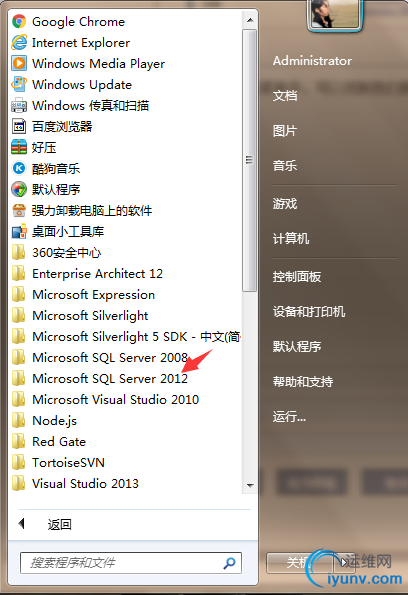408x595 pixels.
Task: Click programs list scrollbar thumb
Action: [249, 160]
